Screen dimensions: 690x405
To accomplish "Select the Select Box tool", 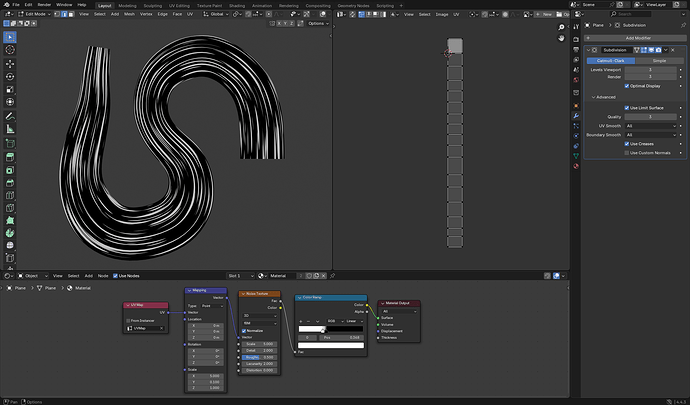I will 10,37.
